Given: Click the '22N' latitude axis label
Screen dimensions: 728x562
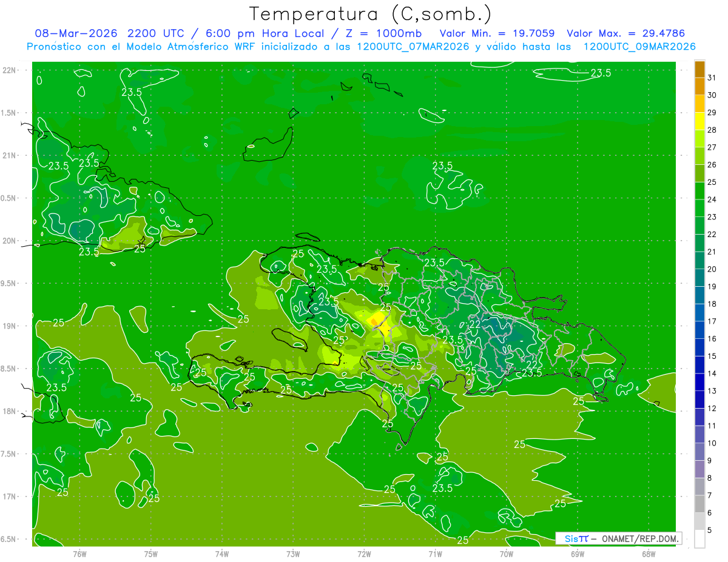Looking at the screenshot, I should point(10,70).
